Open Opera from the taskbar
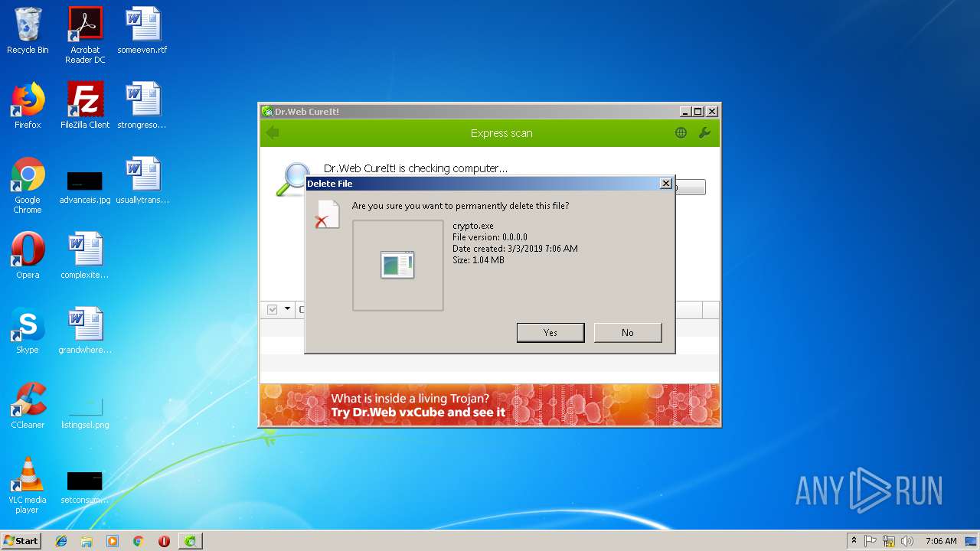Screen dimensions: 980x551 click(x=164, y=541)
